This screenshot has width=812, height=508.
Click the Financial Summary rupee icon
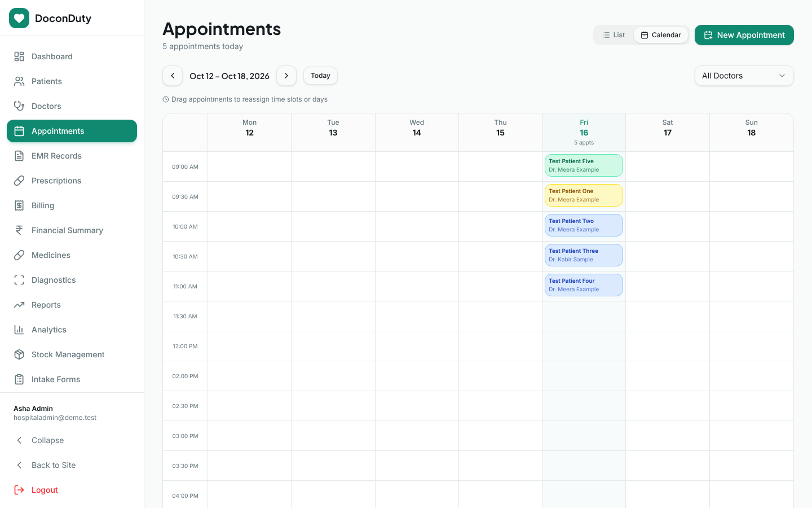click(x=19, y=230)
